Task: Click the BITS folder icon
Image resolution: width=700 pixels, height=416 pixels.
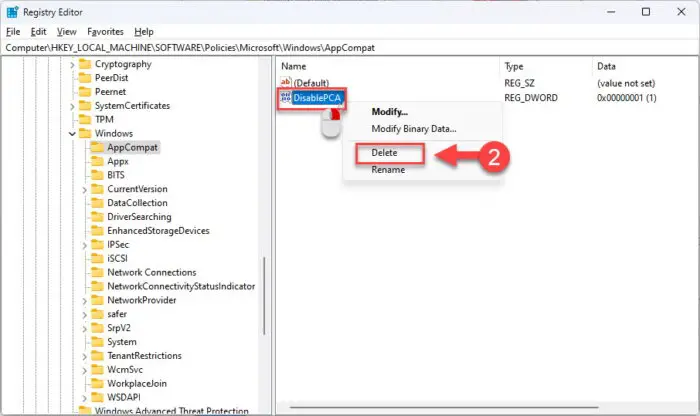Action: (x=97, y=175)
